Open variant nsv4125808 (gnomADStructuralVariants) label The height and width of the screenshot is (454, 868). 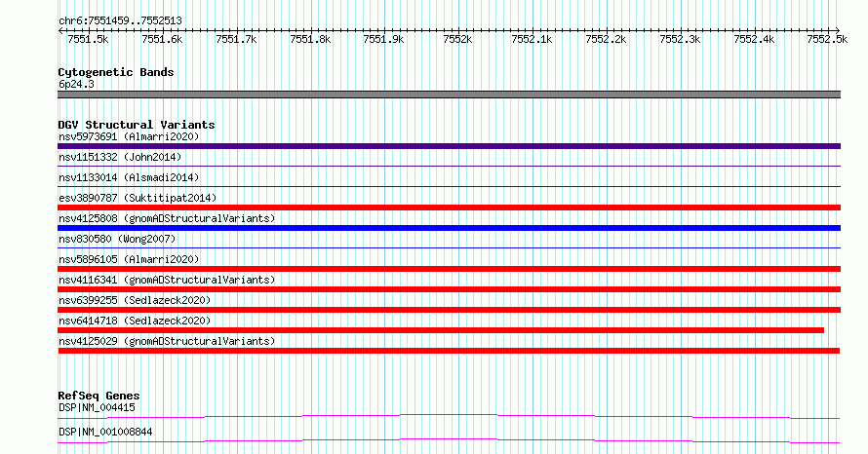pyautogui.click(x=167, y=218)
